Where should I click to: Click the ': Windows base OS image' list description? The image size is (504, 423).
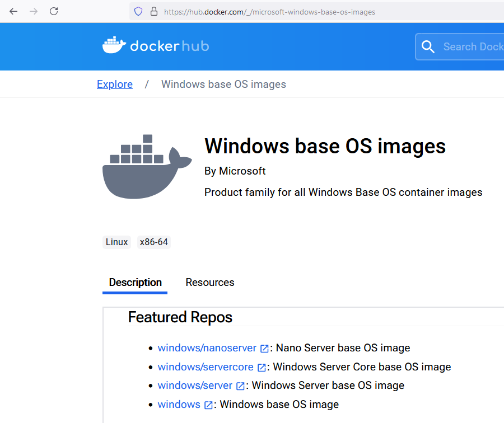click(277, 404)
